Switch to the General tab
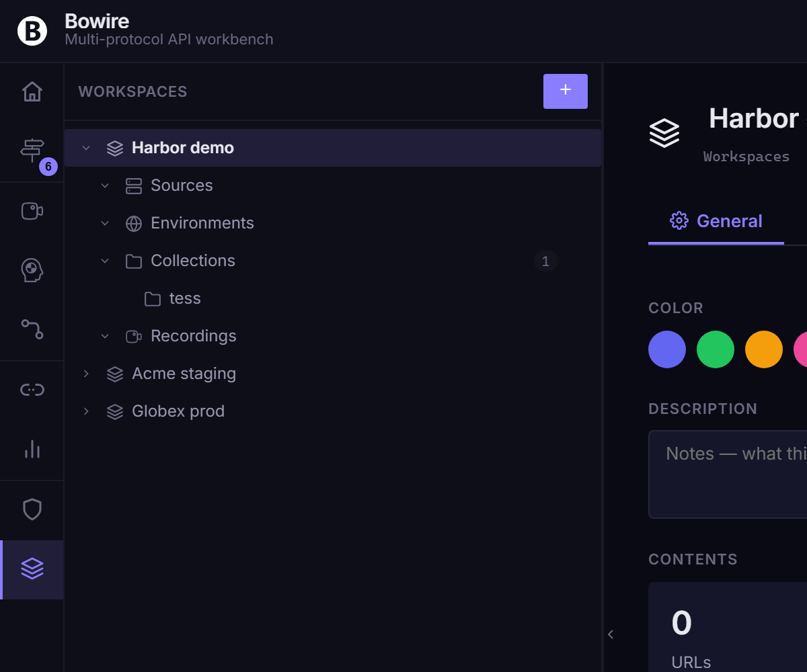The width and height of the screenshot is (807, 672). pyautogui.click(x=716, y=221)
